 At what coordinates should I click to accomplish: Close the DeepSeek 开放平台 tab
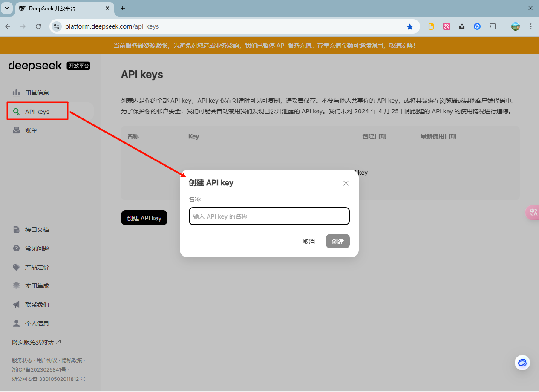click(x=107, y=8)
